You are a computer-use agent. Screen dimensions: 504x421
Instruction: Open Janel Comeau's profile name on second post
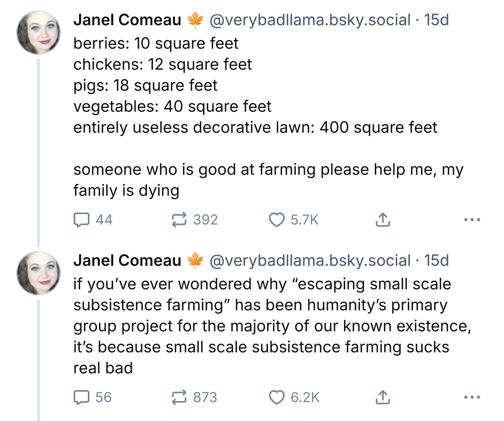pyautogui.click(x=127, y=261)
